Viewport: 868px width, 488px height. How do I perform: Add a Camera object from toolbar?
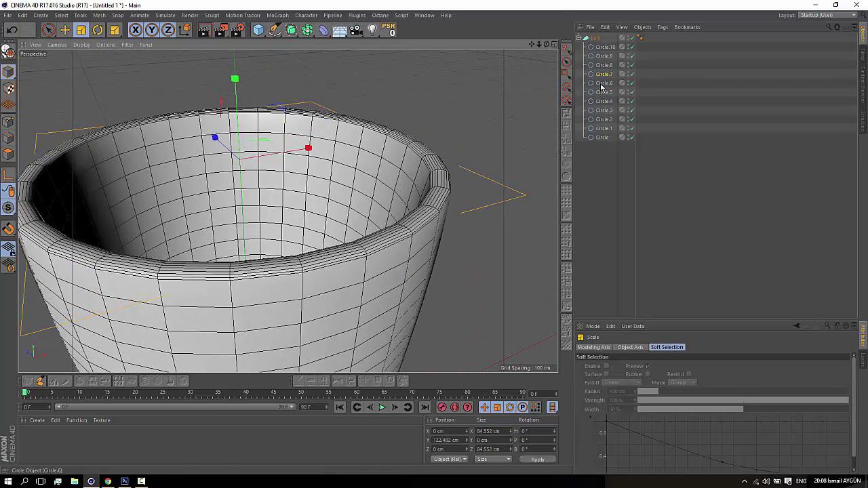coord(356,30)
